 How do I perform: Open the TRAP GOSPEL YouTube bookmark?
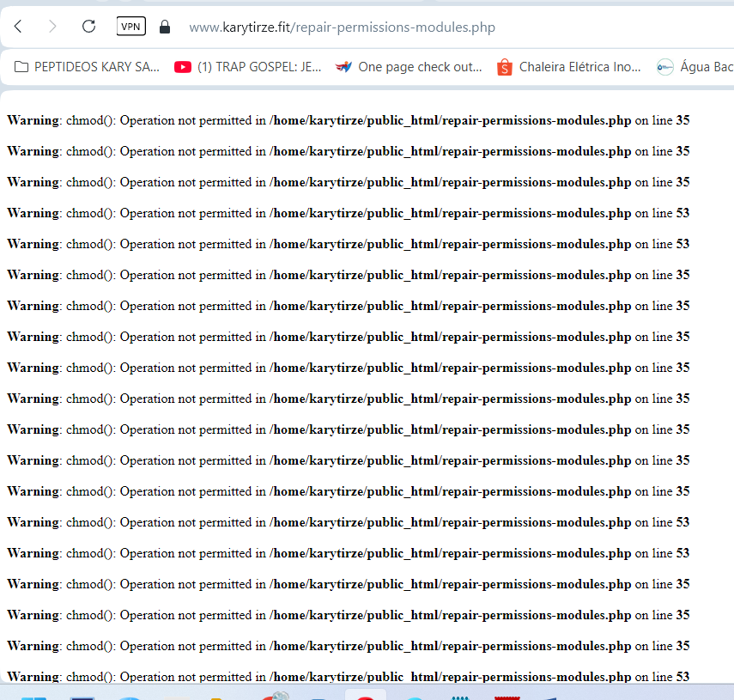[247, 67]
